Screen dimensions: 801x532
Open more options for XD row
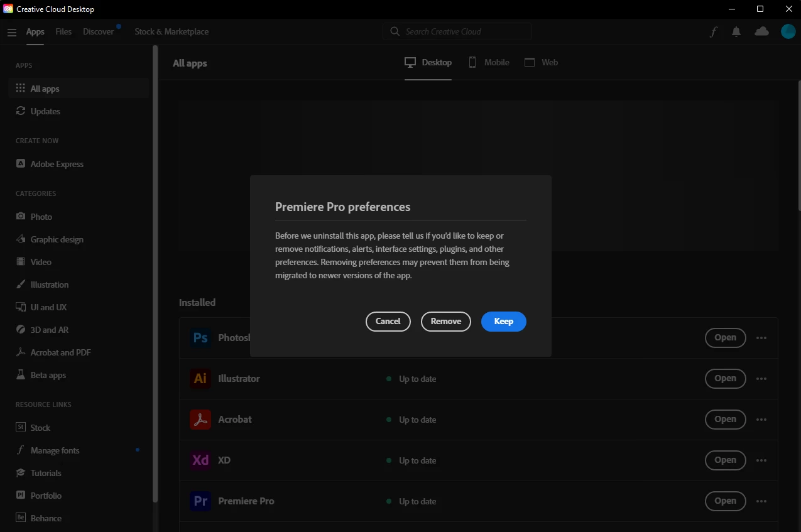(761, 460)
